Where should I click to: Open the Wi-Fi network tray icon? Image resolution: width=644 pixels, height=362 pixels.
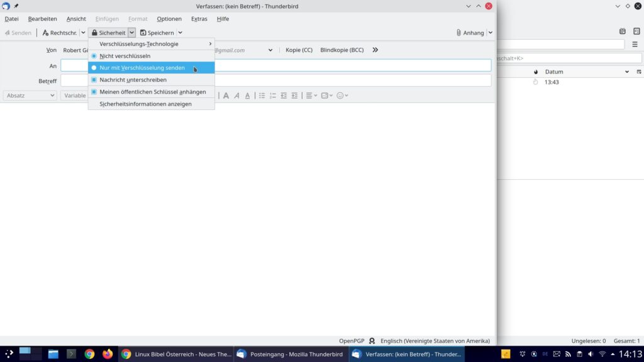(602, 354)
